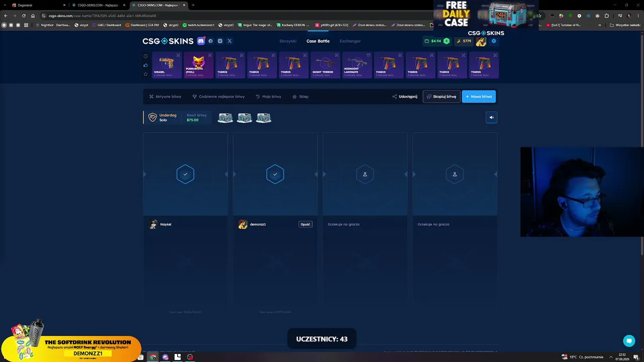Go back in browser history
The width and height of the screenshot is (644, 362).
(6, 16)
